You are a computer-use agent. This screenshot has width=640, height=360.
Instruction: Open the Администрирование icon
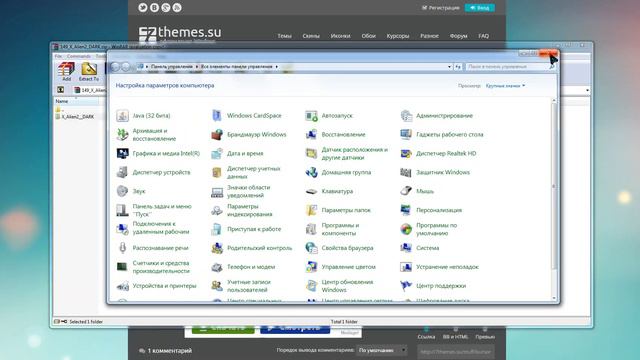406,116
